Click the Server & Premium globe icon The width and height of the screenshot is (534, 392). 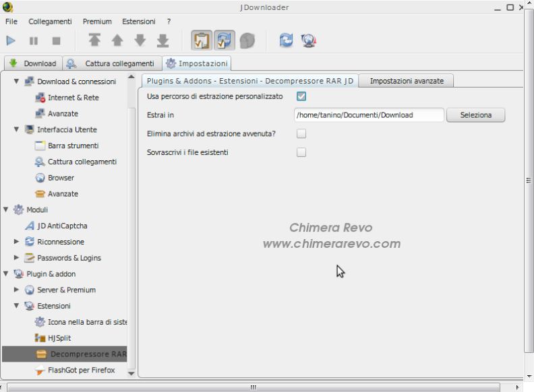[x=30, y=290]
